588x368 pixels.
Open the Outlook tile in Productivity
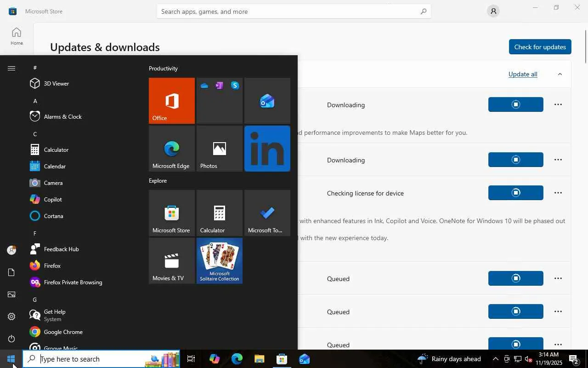267,101
